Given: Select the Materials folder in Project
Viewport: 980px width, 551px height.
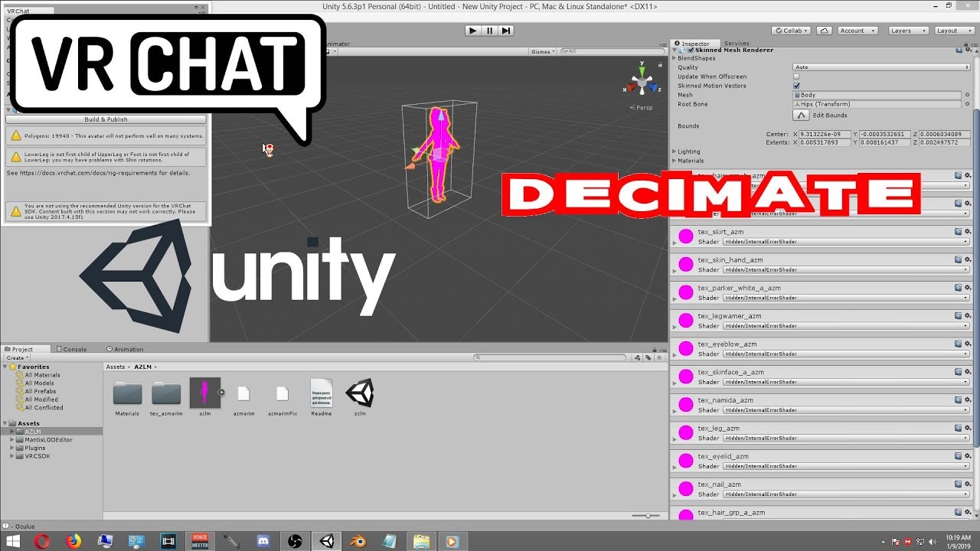Looking at the screenshot, I should click(127, 398).
